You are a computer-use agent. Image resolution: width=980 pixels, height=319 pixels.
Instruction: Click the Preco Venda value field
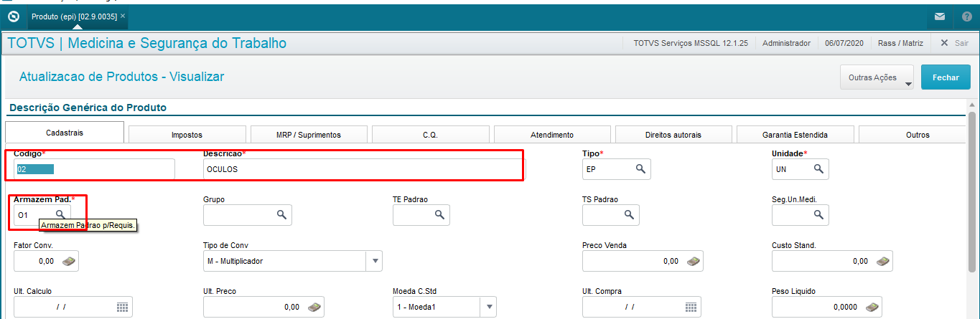(x=643, y=262)
